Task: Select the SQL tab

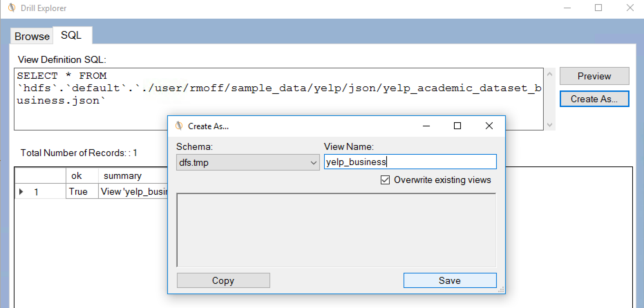Action: point(71,35)
